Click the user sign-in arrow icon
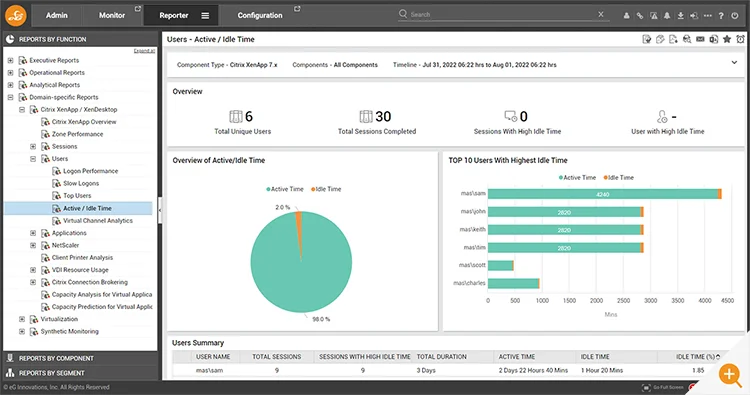750x395 pixels. 694,15
